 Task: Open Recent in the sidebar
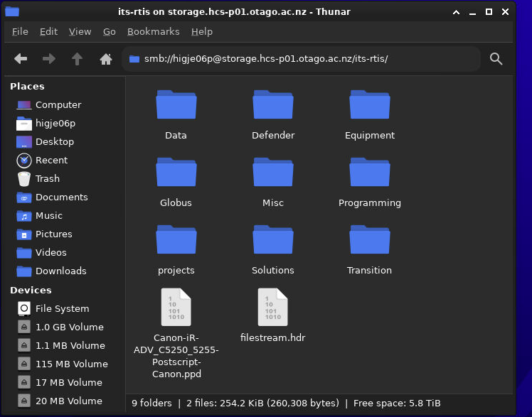click(51, 161)
